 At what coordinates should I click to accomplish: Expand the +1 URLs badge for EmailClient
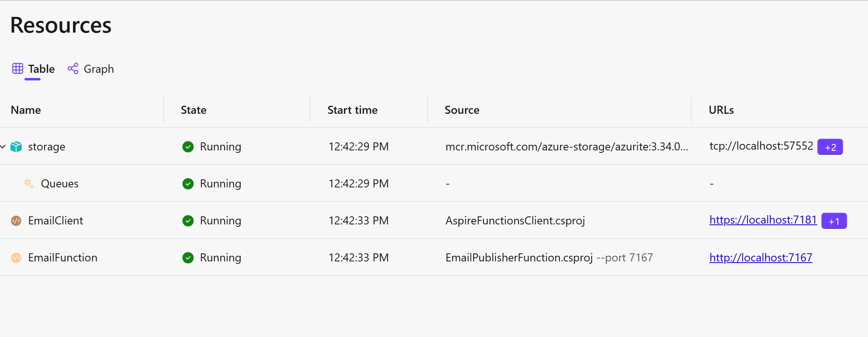(x=834, y=221)
